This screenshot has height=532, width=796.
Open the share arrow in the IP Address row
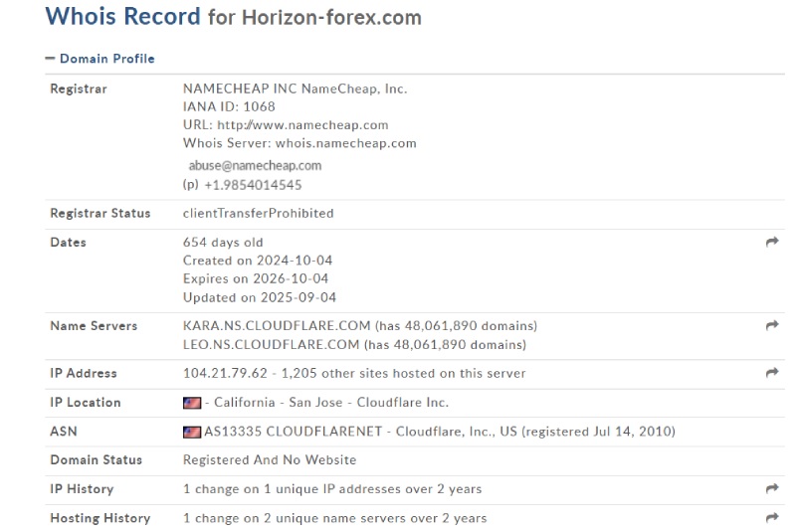click(x=772, y=373)
